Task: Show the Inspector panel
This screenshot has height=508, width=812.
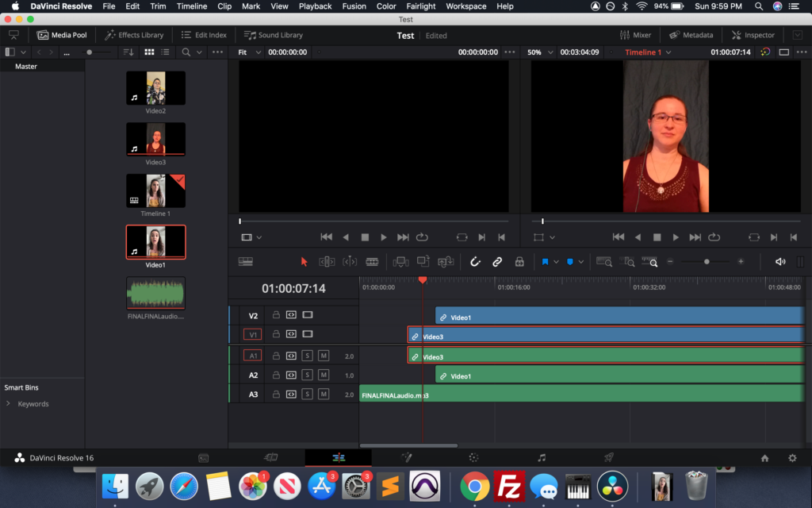Action: click(x=753, y=35)
